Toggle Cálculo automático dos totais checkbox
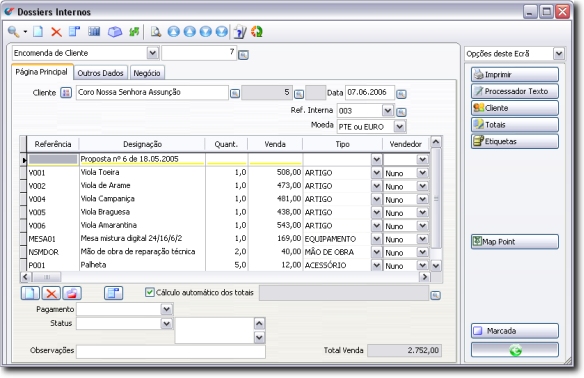This screenshot has width=584, height=378. [149, 292]
